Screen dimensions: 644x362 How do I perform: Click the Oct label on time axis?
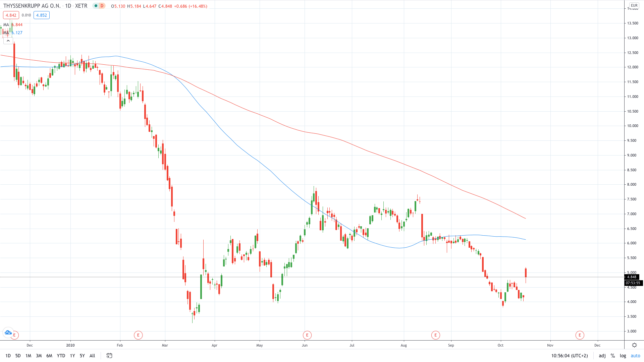coord(500,345)
